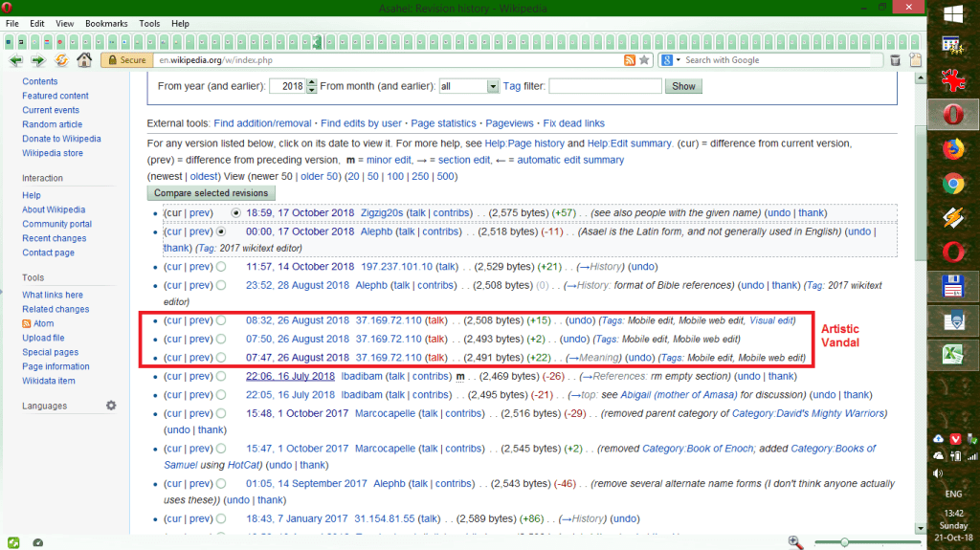This screenshot has height=550, width=980.
Task: Open the Tools menu in menu bar
Action: point(149,23)
